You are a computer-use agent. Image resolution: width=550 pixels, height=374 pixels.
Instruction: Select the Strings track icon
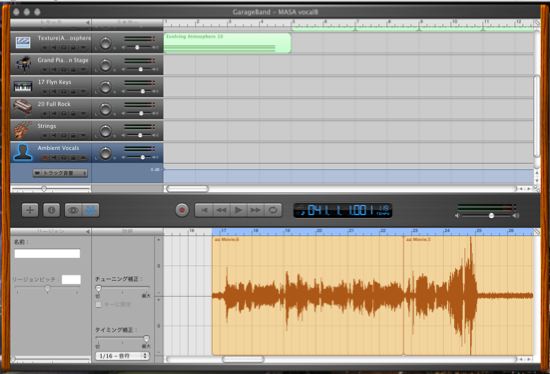coord(23,130)
